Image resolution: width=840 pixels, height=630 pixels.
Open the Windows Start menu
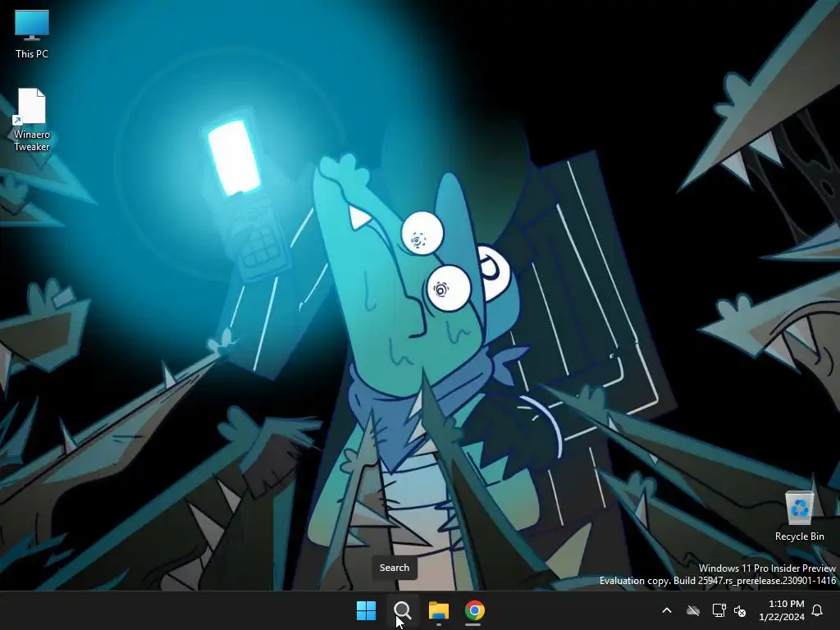pos(367,610)
